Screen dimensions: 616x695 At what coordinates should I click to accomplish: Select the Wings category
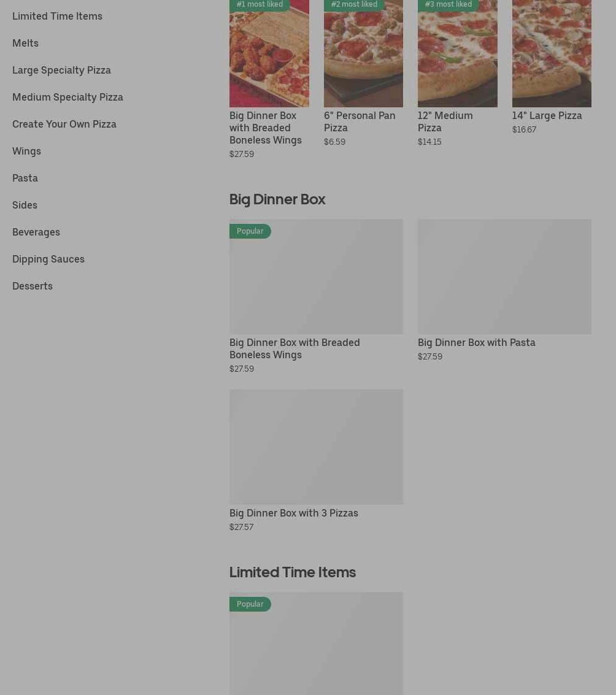coord(26,151)
